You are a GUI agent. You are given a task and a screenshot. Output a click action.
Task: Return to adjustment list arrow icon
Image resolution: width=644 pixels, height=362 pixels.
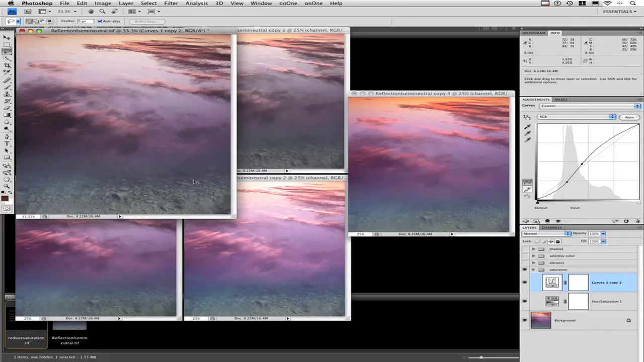pos(526,221)
